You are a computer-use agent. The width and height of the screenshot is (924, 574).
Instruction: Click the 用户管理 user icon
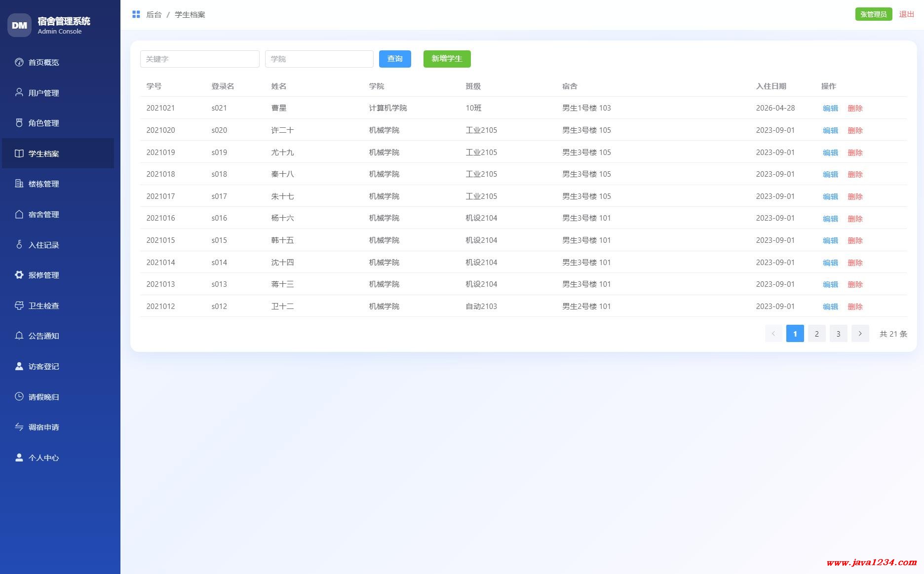(x=19, y=92)
